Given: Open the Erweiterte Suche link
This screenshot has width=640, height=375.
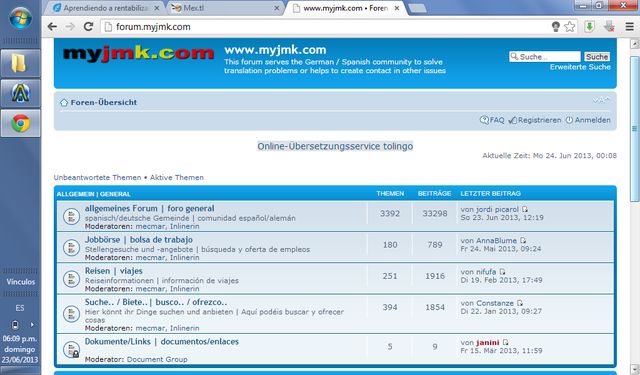Looking at the screenshot, I should [x=580, y=67].
